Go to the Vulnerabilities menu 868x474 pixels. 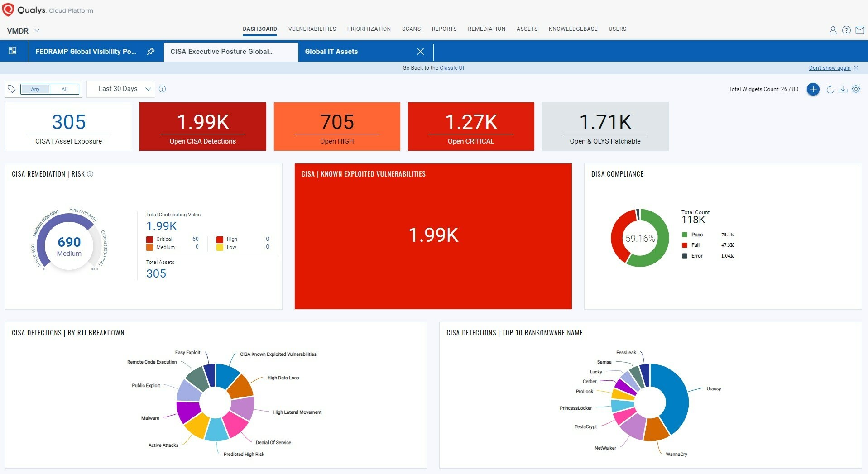(312, 29)
